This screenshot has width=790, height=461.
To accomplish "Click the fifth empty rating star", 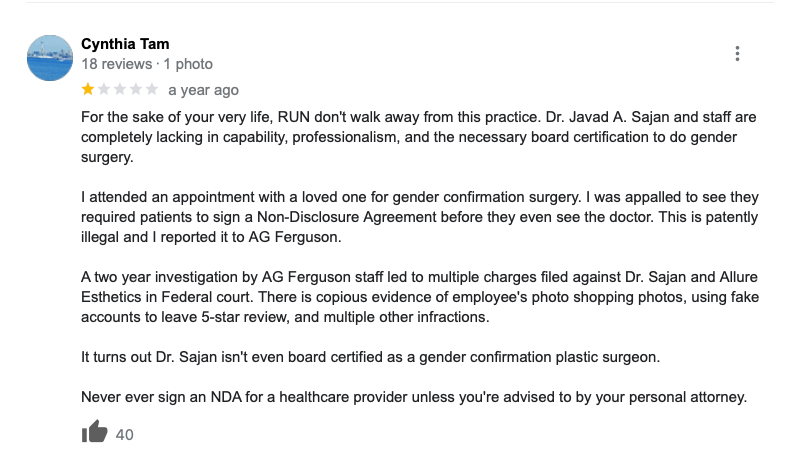I will 151,90.
